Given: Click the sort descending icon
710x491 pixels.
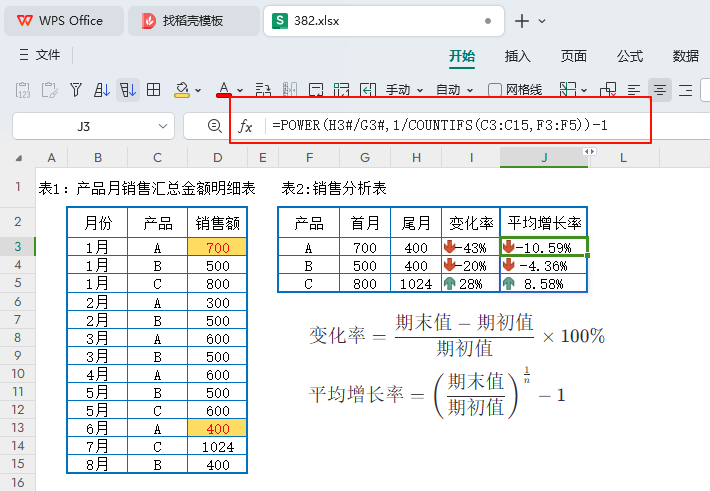Looking at the screenshot, I should click(128, 90).
